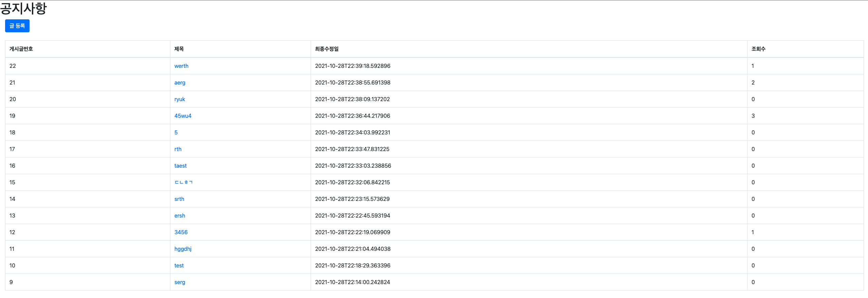Select post number 14 cell
The width and height of the screenshot is (868, 298).
pos(88,199)
